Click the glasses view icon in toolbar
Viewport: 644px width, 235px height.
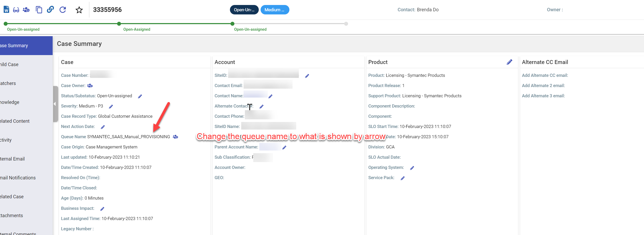pyautogui.click(x=16, y=10)
